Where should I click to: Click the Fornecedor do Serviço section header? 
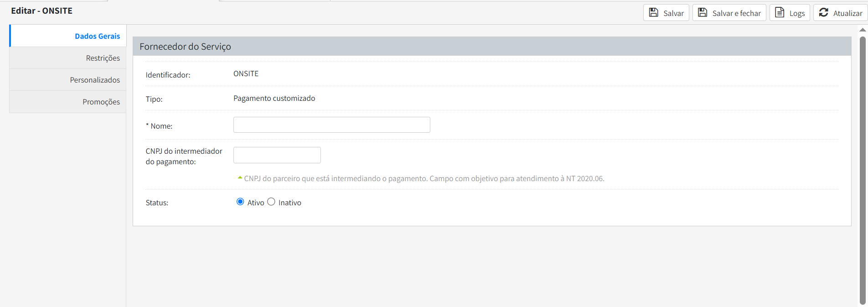(x=185, y=47)
